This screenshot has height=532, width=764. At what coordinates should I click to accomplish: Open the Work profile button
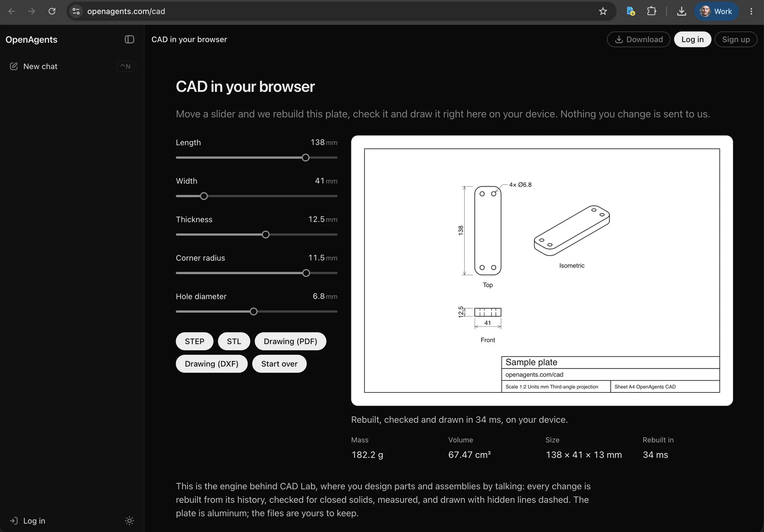716,11
